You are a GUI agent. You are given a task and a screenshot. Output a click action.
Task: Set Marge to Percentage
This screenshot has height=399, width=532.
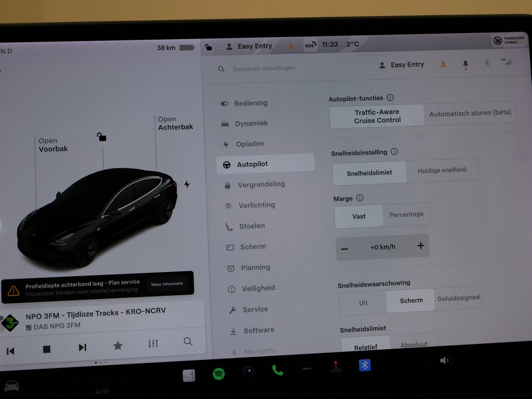coord(406,215)
